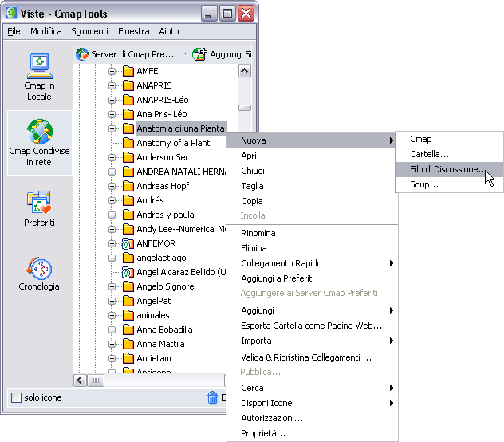Expand the Andy Lee--Numerical folder node

click(112, 229)
